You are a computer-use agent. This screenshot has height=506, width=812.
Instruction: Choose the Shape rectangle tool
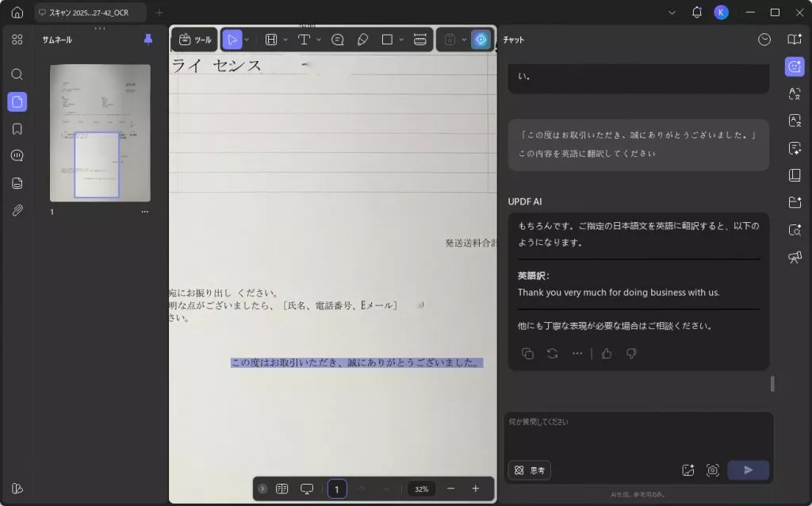click(386, 39)
